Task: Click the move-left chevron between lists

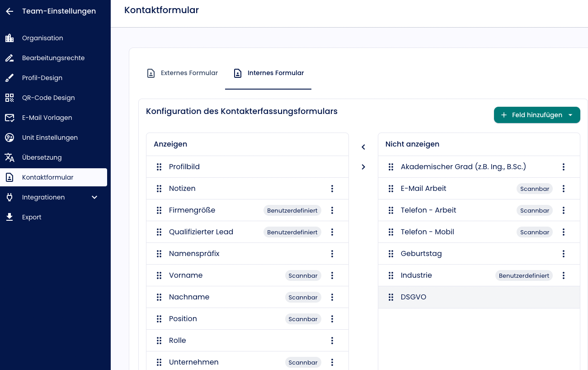Action: tap(363, 147)
